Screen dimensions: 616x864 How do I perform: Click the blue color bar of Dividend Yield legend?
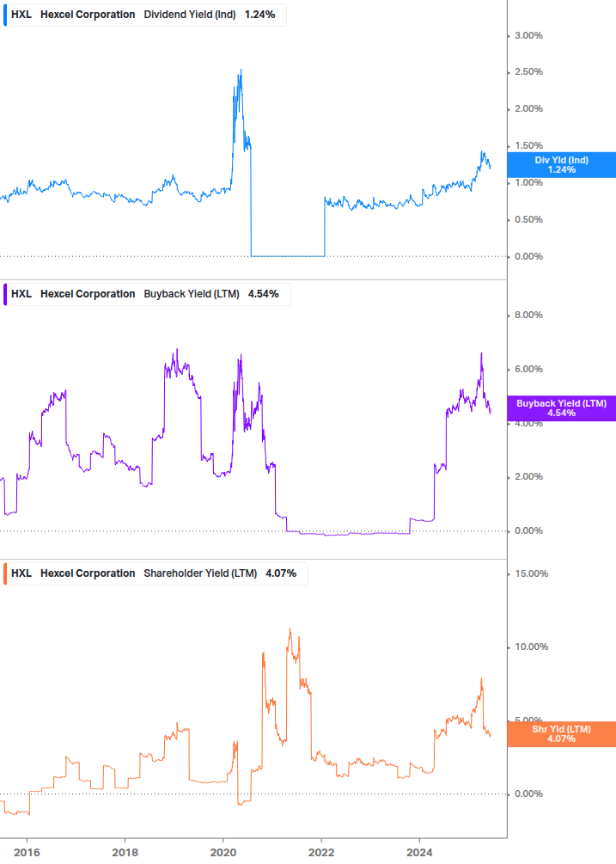pos(5,15)
